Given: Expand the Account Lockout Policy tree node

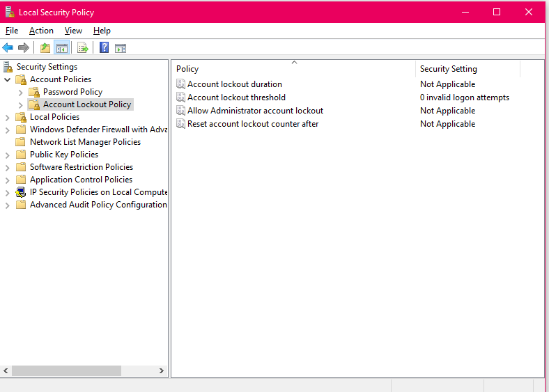Looking at the screenshot, I should [21, 105].
